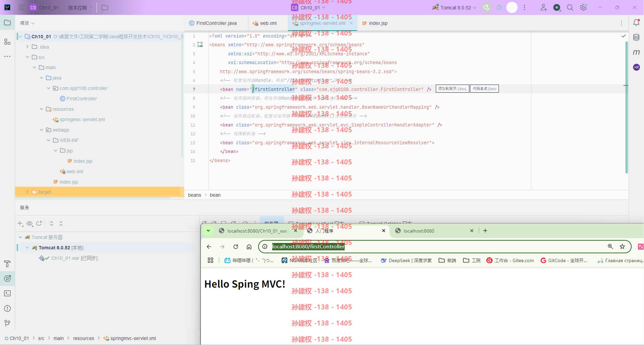Click 代码生成 inline button

(x=484, y=89)
